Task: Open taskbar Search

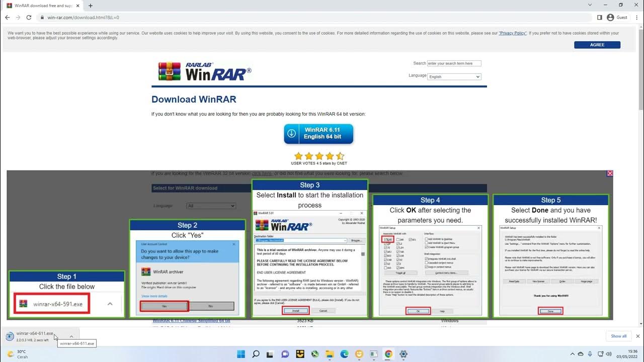Action: pos(256,354)
